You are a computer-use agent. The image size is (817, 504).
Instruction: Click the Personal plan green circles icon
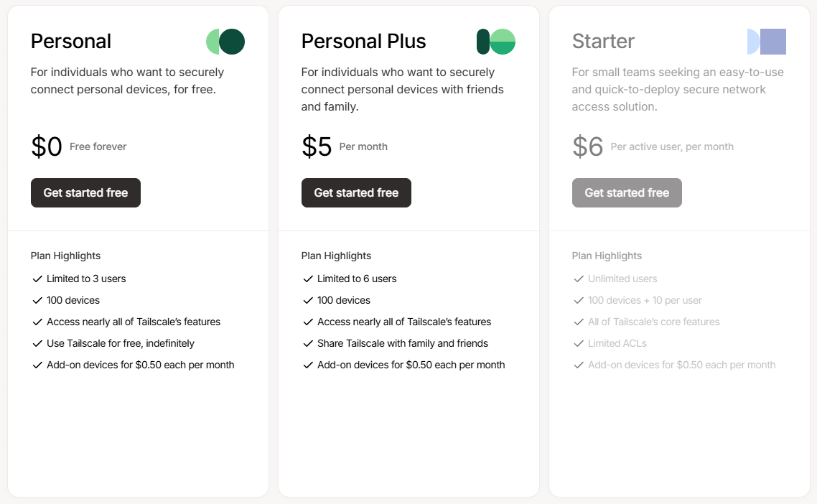pos(225,42)
